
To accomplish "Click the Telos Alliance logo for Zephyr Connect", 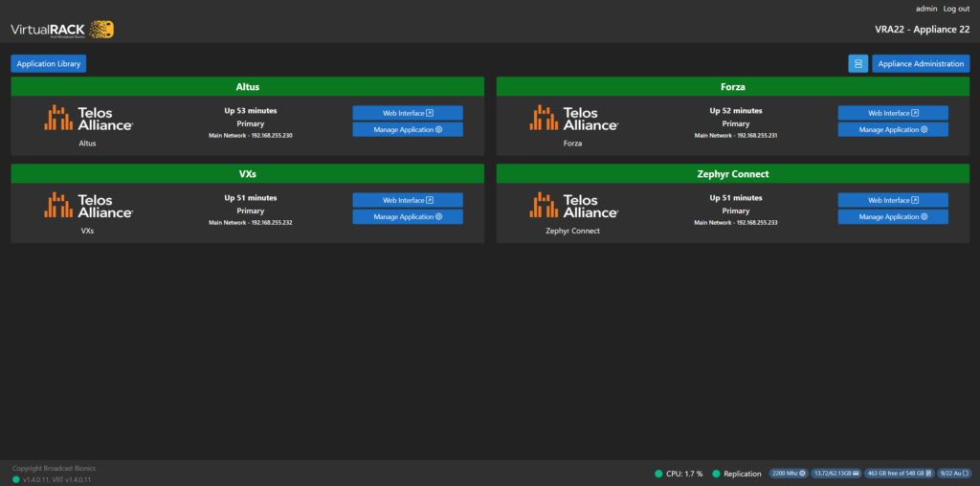I will click(573, 205).
